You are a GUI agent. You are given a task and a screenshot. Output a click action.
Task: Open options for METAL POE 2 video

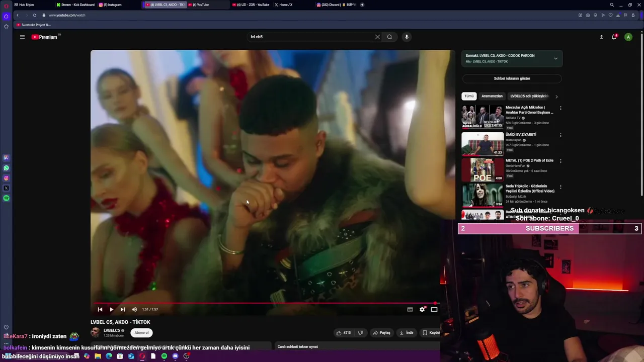560,161
